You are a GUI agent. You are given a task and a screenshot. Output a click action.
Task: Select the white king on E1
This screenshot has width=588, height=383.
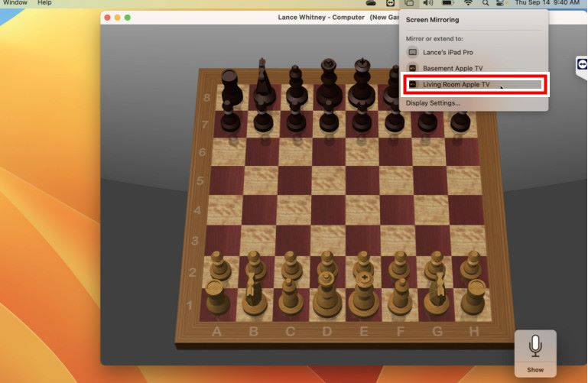(364, 294)
